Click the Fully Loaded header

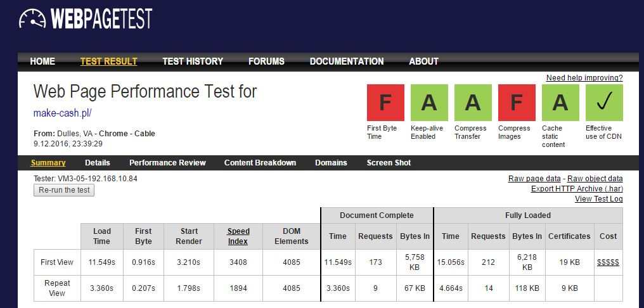coord(528,215)
